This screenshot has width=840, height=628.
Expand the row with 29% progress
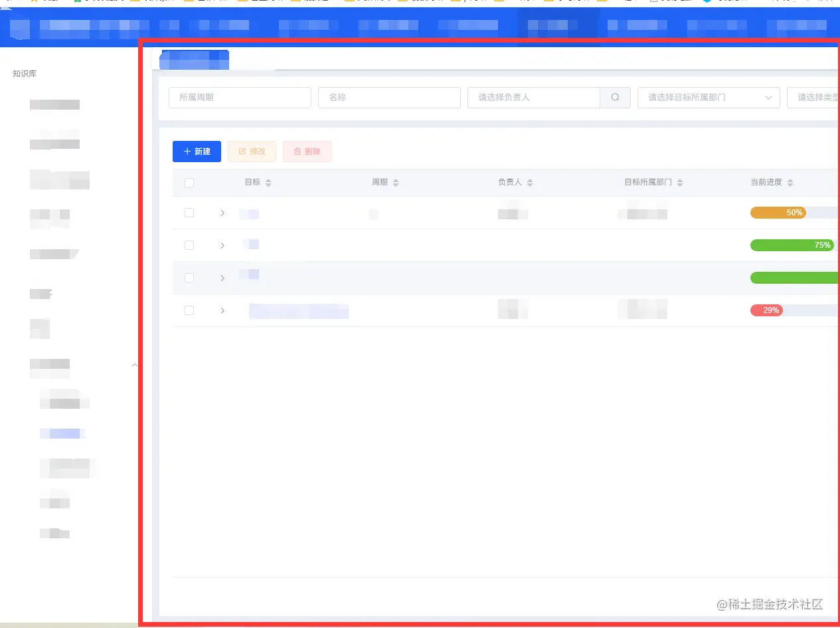(x=222, y=310)
